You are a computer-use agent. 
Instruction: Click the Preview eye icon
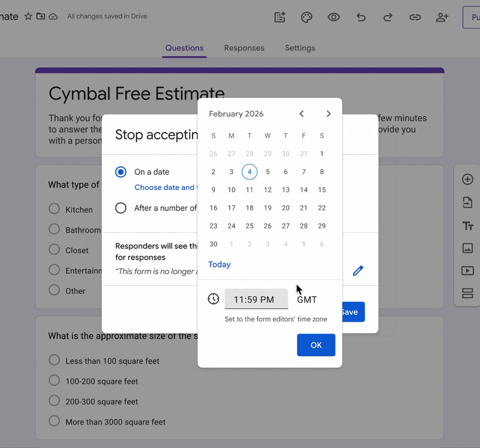point(334,17)
